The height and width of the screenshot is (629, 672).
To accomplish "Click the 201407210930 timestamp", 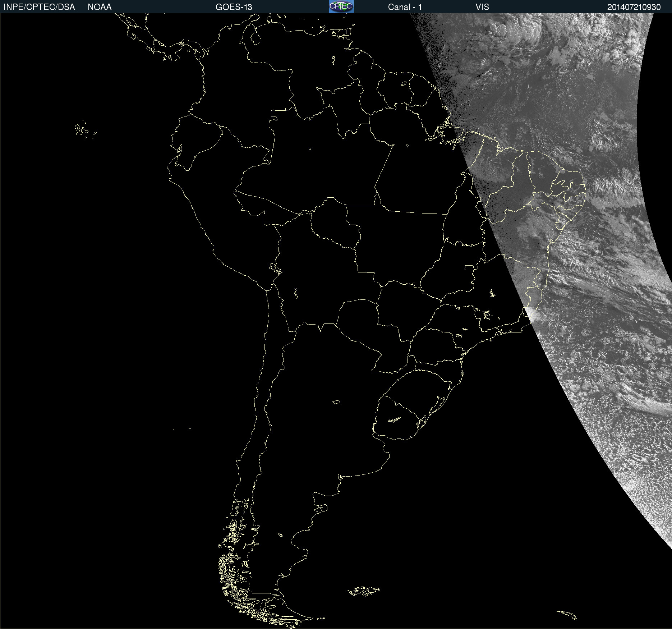I will click(x=634, y=7).
